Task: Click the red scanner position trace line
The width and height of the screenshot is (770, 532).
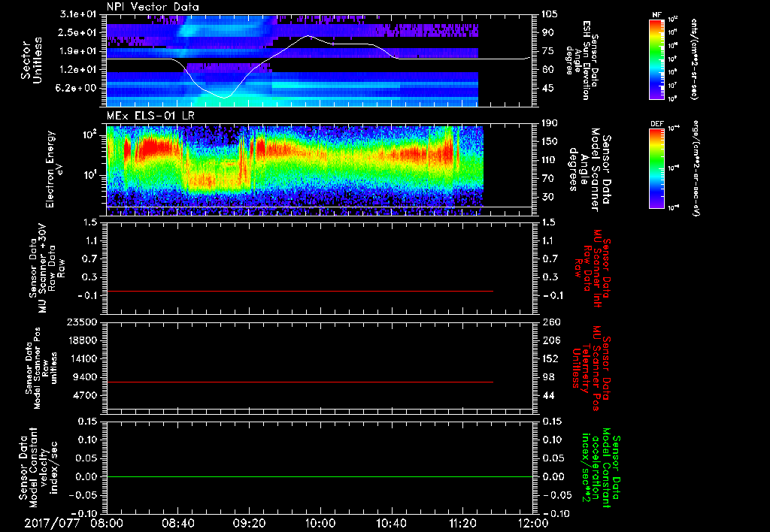Action: pos(301,382)
